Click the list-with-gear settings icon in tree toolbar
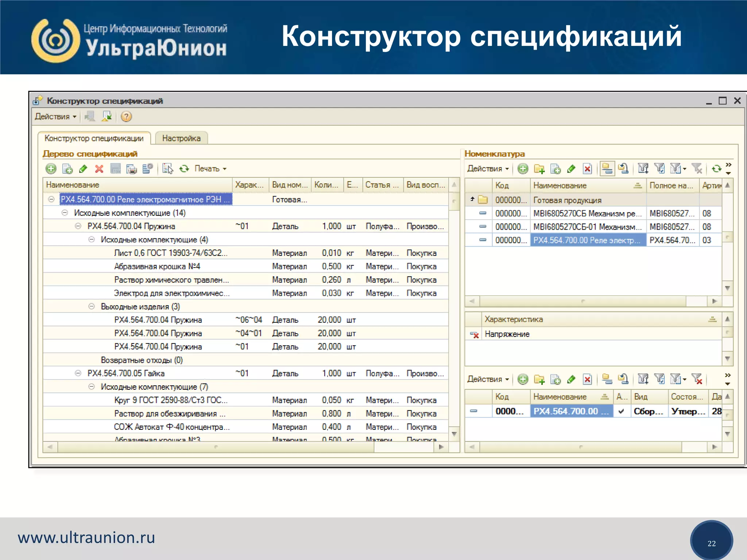This screenshot has height=560, width=747. [147, 169]
